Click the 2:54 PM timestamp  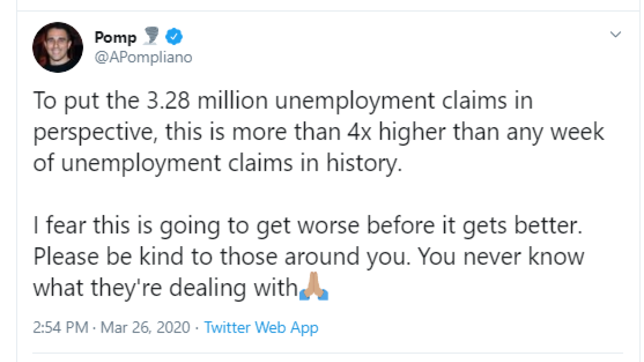60,327
